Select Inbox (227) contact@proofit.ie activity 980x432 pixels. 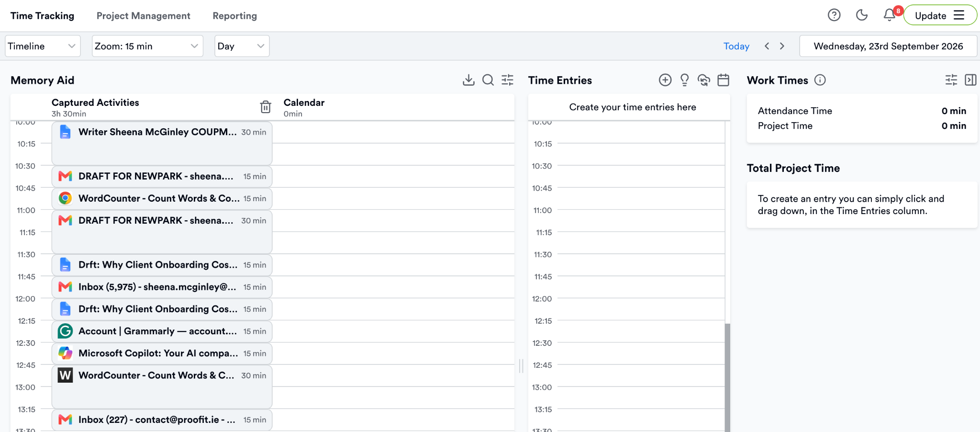[162, 420]
